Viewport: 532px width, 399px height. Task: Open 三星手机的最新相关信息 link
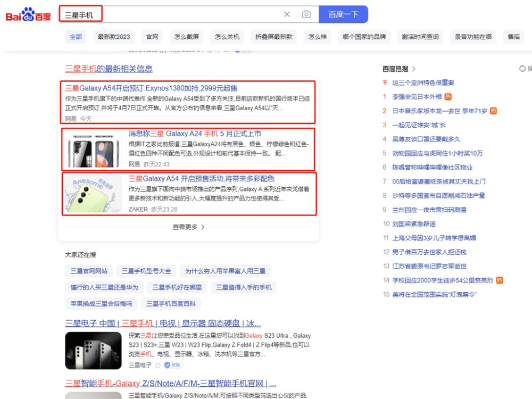[109, 69]
